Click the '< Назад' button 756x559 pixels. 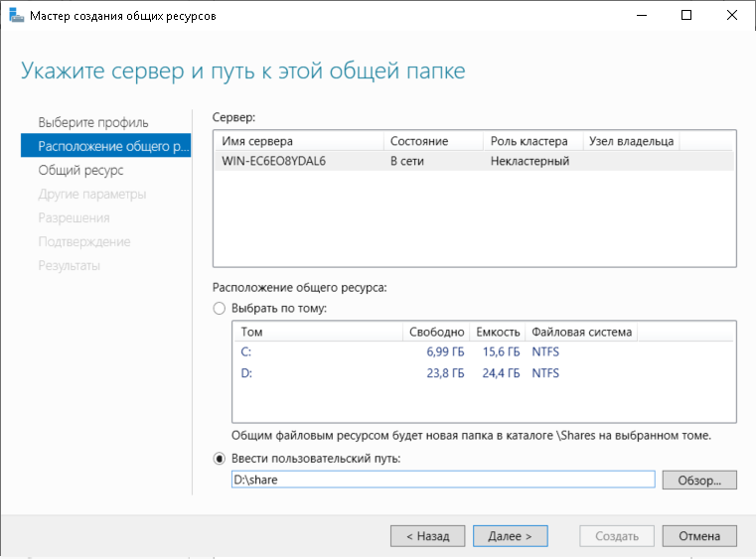[x=427, y=536]
